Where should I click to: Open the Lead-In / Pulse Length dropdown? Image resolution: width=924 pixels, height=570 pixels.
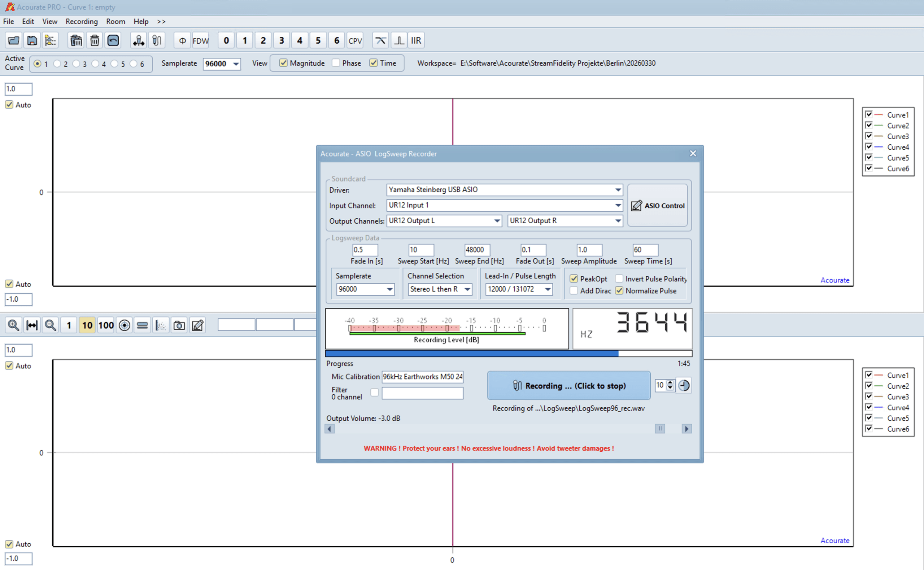click(548, 289)
